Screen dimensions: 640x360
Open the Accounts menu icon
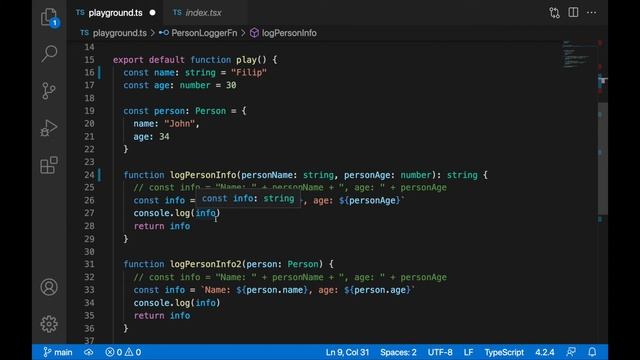(49, 287)
